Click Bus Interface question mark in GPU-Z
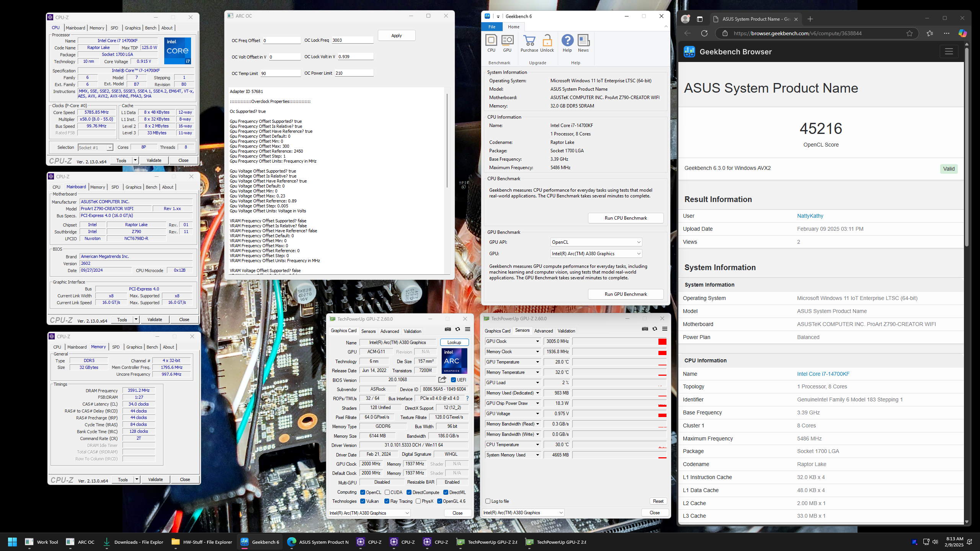 pos(467,398)
